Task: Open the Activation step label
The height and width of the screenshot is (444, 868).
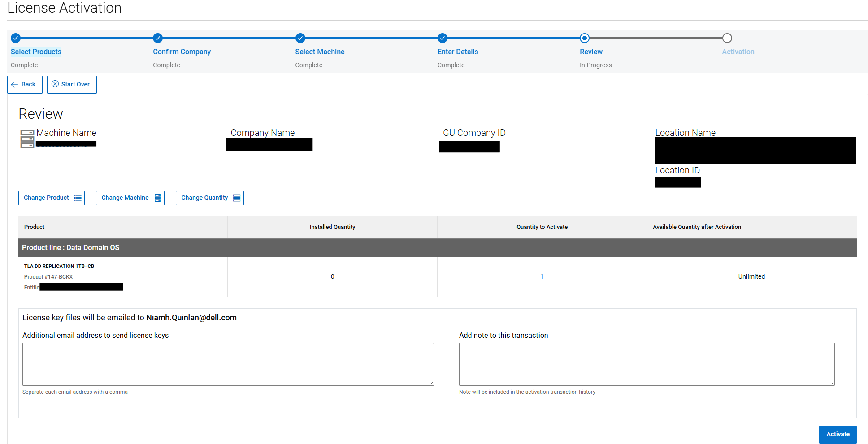Action: pos(738,52)
